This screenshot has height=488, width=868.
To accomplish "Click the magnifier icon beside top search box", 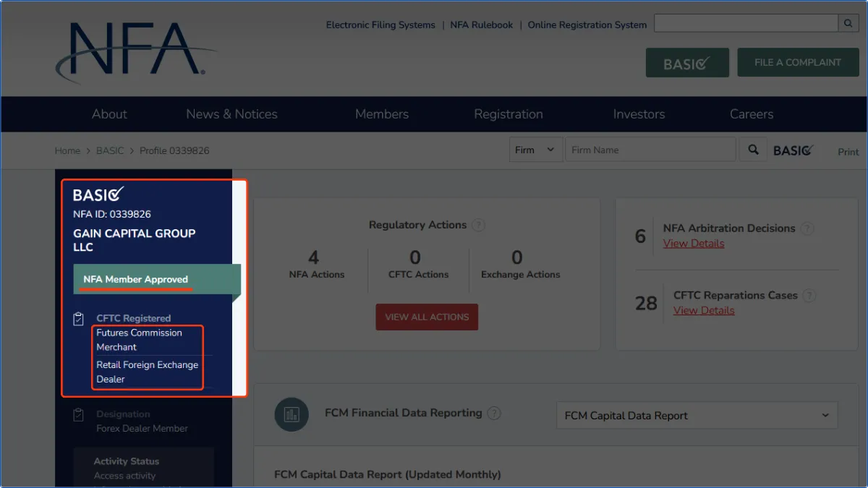I will (x=848, y=24).
